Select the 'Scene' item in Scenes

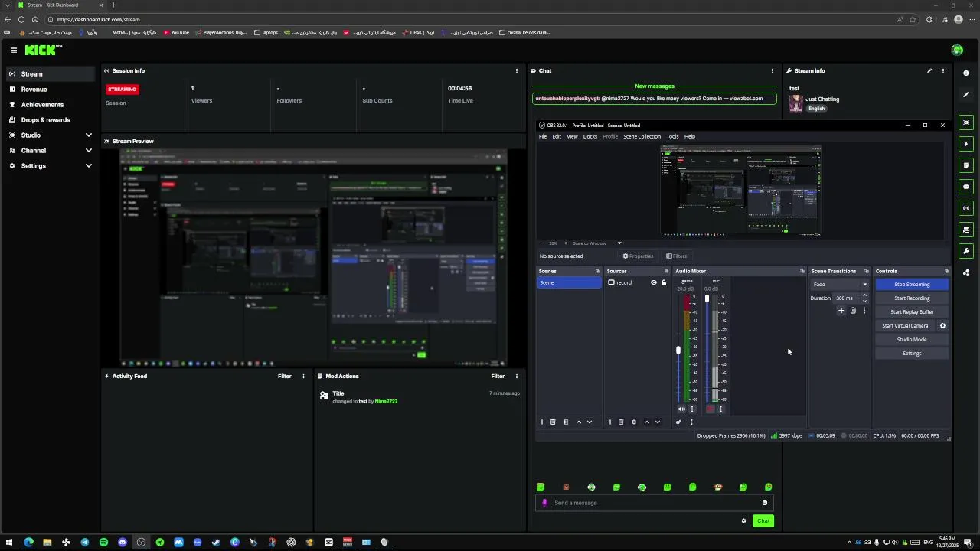pyautogui.click(x=569, y=283)
